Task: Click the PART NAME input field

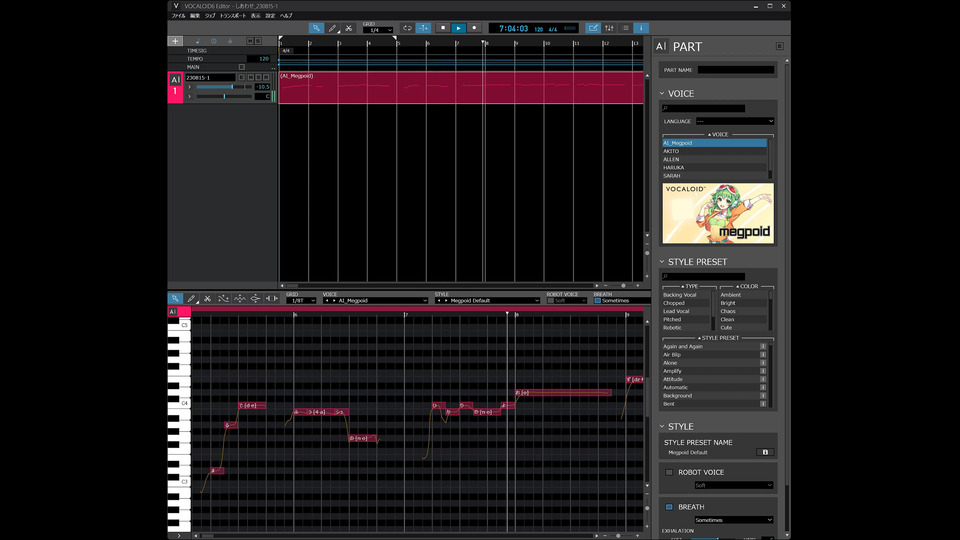Action: (735, 70)
